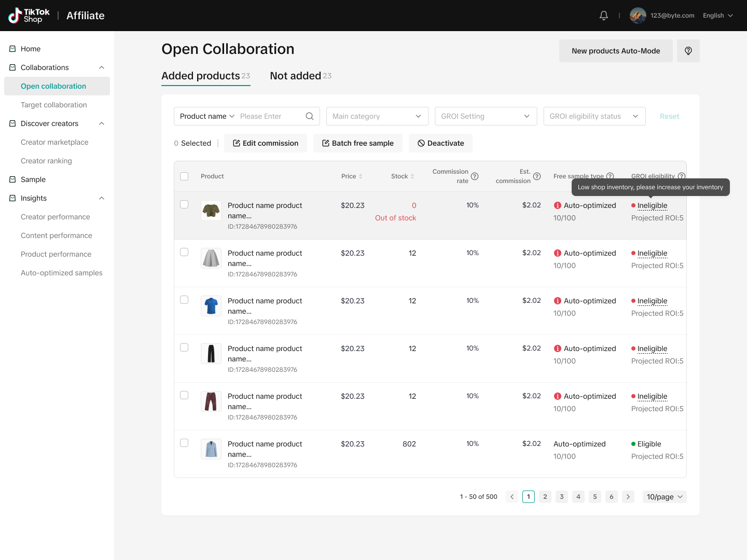Collapse the Collaborations sidebar section
Viewport: 747px width, 560px height.
click(102, 67)
